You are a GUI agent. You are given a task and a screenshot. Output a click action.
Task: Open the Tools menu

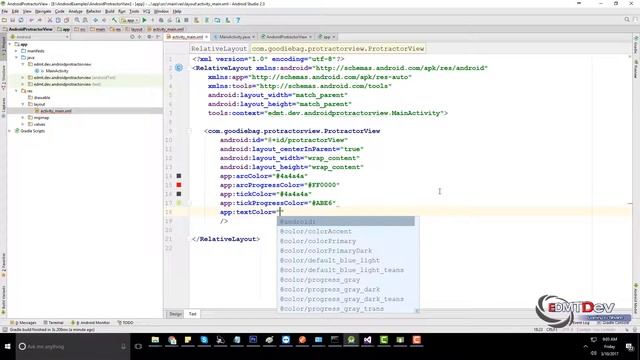(x=134, y=11)
